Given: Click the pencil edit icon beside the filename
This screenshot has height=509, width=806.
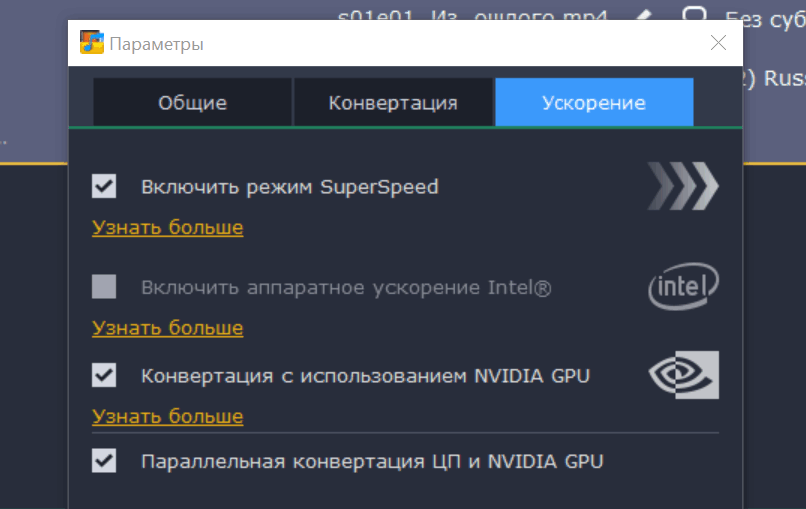Looking at the screenshot, I should coord(643,15).
